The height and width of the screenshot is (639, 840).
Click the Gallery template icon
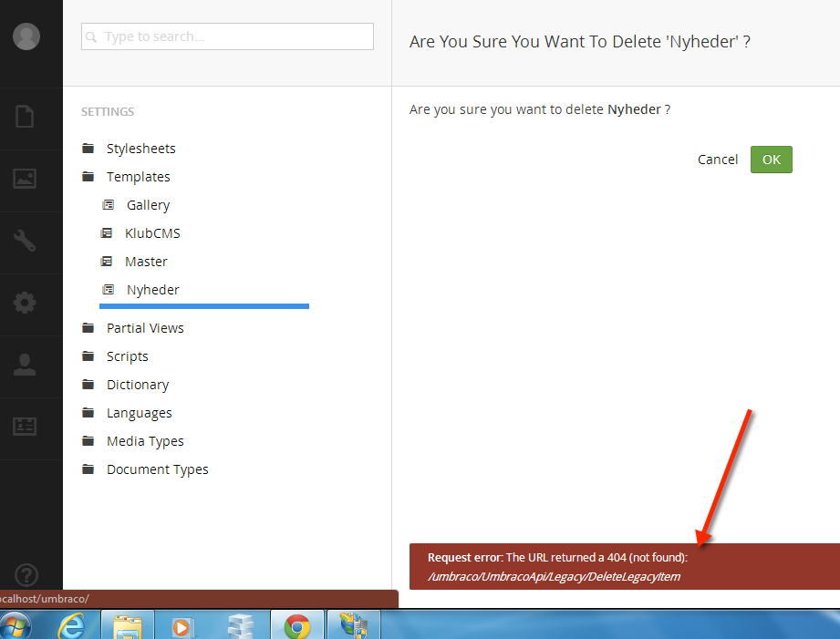(109, 204)
